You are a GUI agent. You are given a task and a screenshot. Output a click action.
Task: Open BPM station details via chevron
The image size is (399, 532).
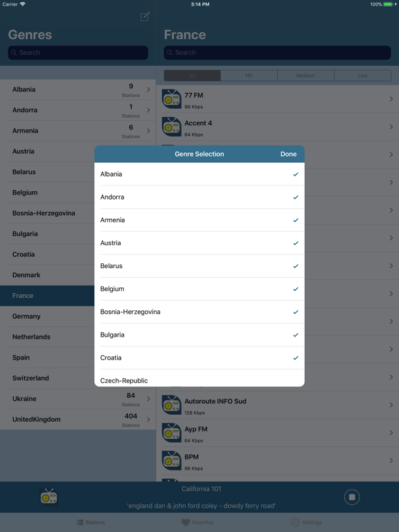point(391,461)
